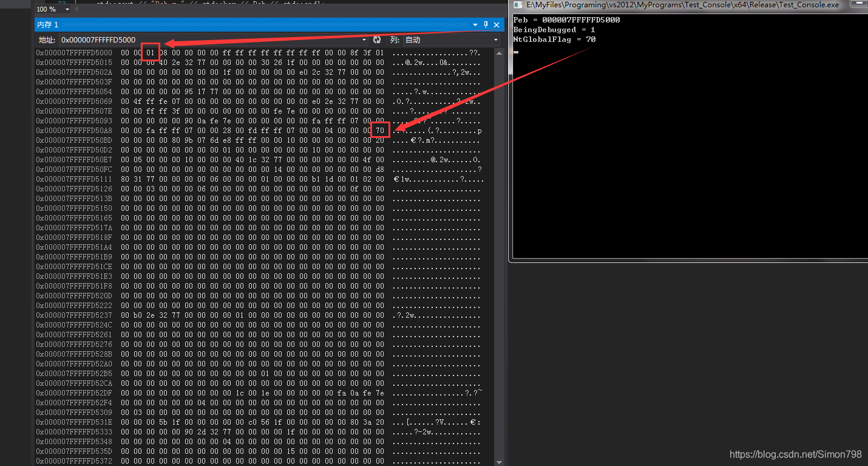Select memory row address 0x000007FFFFFD52CA
This screenshot has width=868, height=466.
[x=74, y=383]
